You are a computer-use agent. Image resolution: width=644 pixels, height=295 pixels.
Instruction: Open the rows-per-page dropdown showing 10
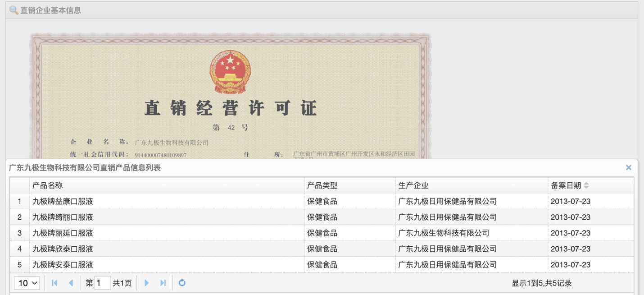click(x=27, y=283)
